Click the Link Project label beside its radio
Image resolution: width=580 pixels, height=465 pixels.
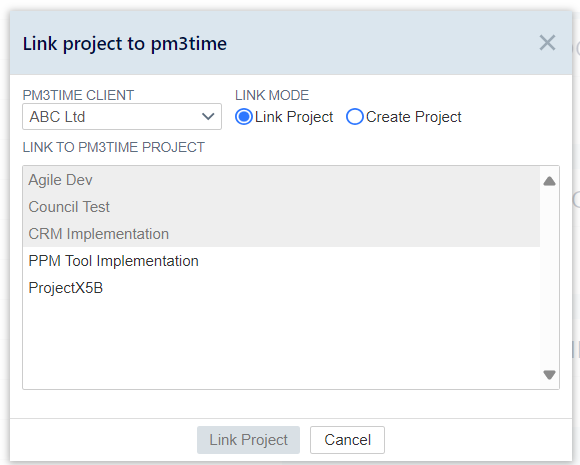click(294, 117)
